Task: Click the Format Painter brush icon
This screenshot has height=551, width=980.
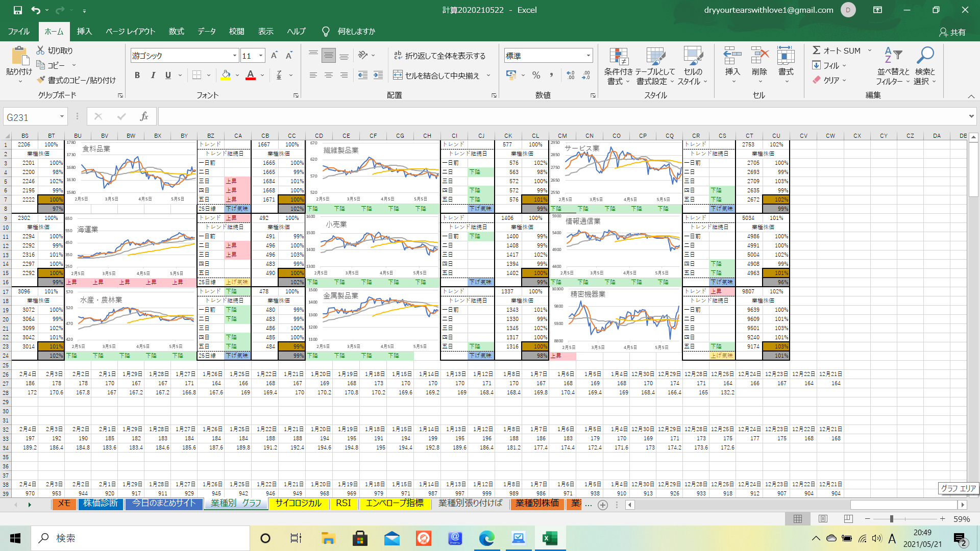Action: click(x=41, y=80)
